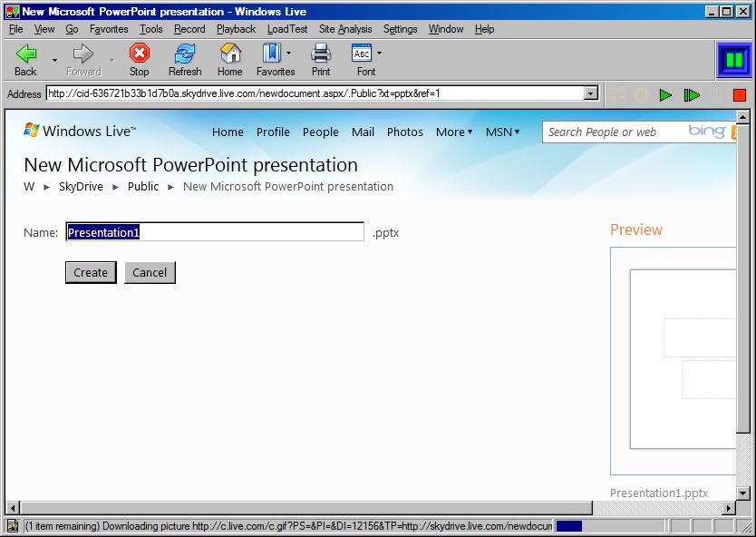Viewport: 756px width, 537px height.
Task: Click the Print toolbar icon
Action: (x=321, y=54)
